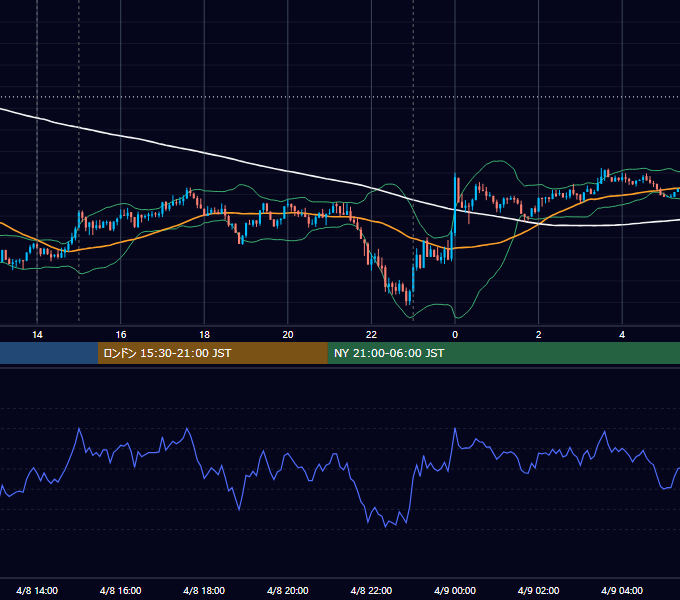This screenshot has width=680, height=600.
Task: Click the 0 hour label on price chart axis
Action: (455, 335)
